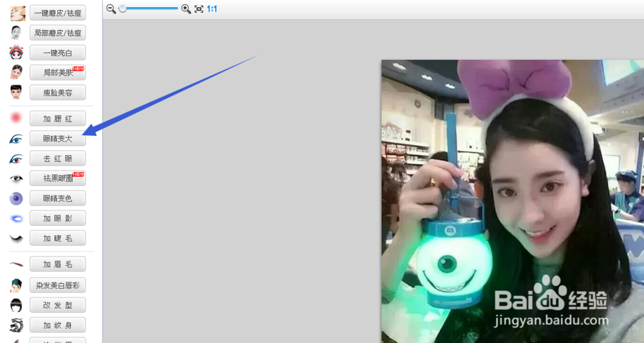Screen dimensions: 644x343
Task: Click the purple iris icon beside 眼睛变色
Action: pyautogui.click(x=16, y=199)
